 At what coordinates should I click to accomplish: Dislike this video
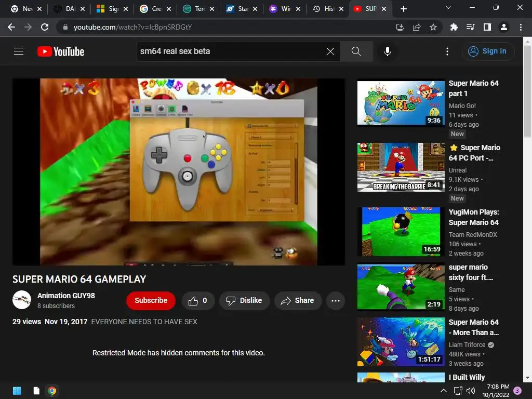tap(244, 301)
